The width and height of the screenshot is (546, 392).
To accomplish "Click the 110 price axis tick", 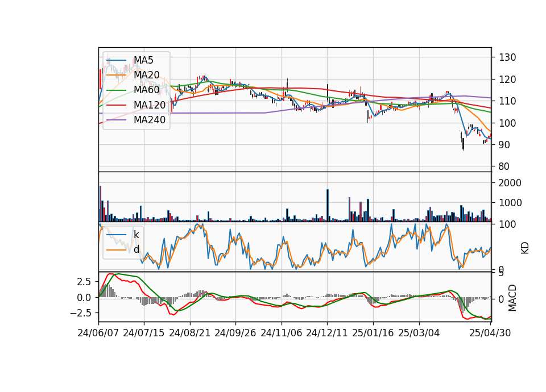I will click(x=507, y=101).
